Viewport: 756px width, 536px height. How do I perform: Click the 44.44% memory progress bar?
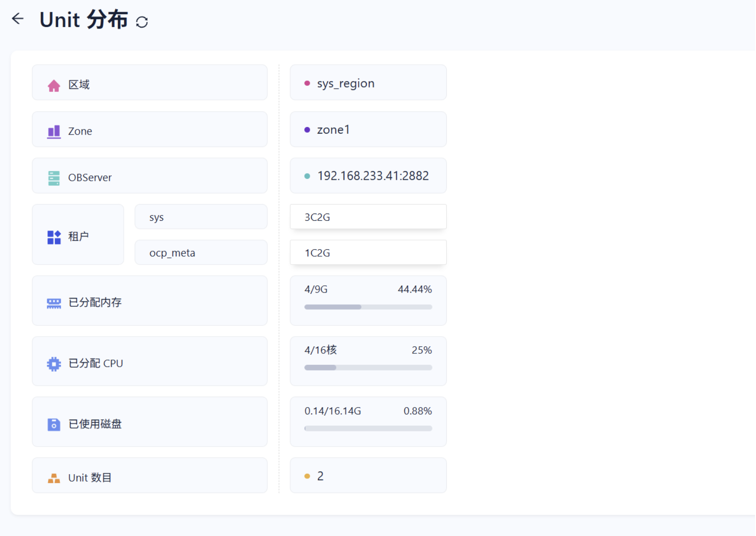368,307
